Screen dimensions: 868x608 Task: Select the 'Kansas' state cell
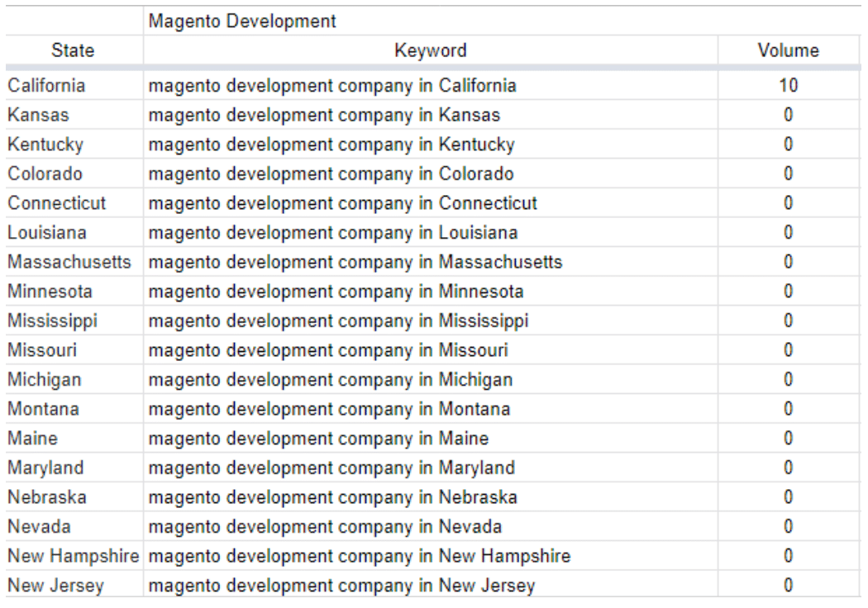click(x=74, y=115)
